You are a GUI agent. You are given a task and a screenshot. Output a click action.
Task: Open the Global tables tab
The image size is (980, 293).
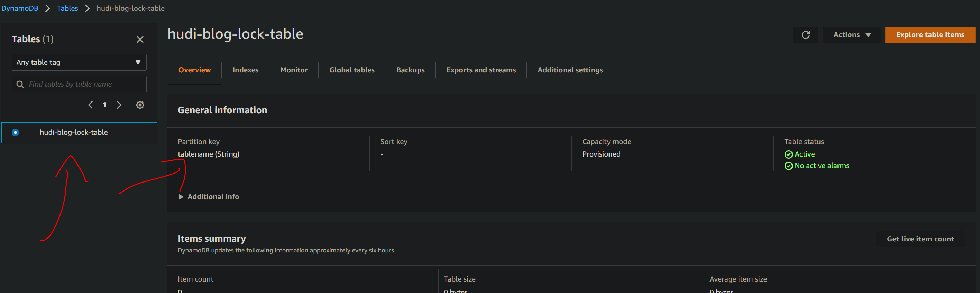(352, 70)
